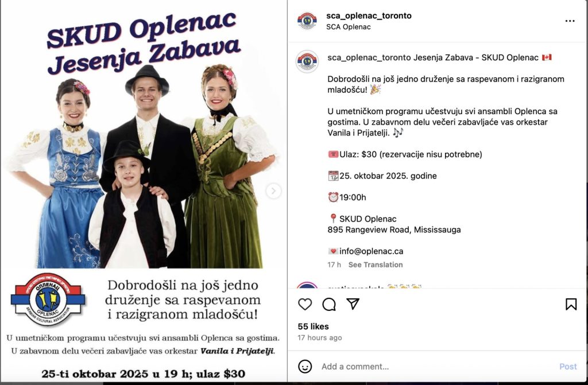
Task: Expand caption with See Translation
Action: point(376,265)
